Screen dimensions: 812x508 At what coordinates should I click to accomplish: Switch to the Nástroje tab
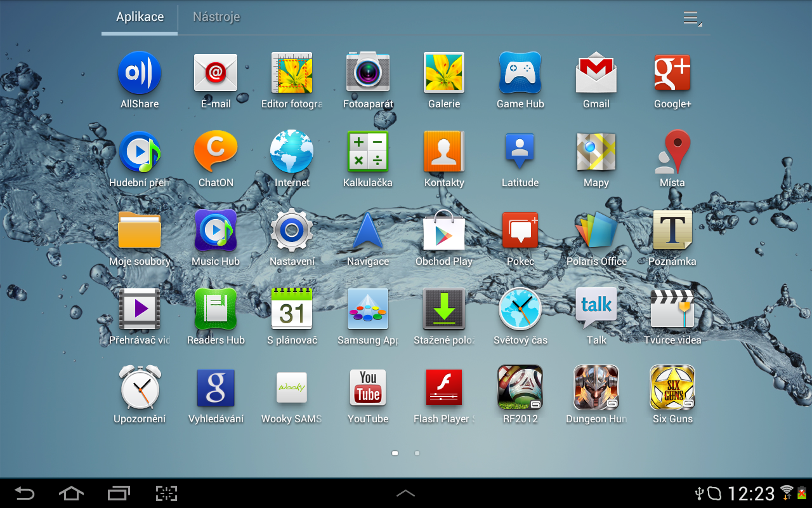click(x=216, y=17)
